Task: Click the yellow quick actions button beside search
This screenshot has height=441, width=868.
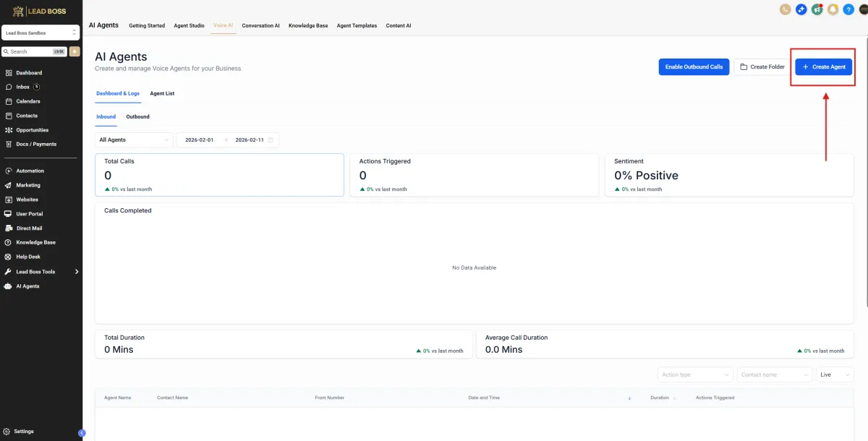Action: (x=75, y=51)
